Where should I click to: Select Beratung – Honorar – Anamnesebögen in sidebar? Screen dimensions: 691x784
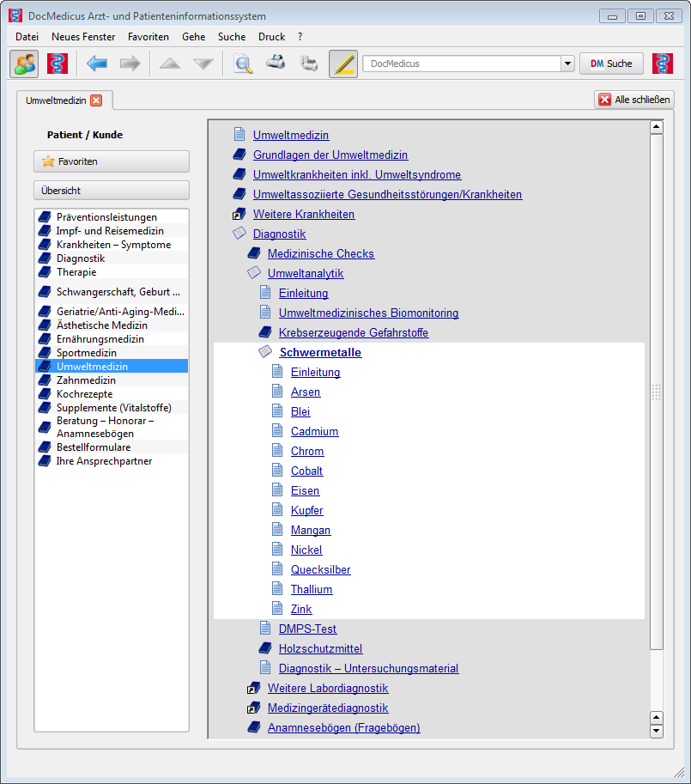(112, 427)
